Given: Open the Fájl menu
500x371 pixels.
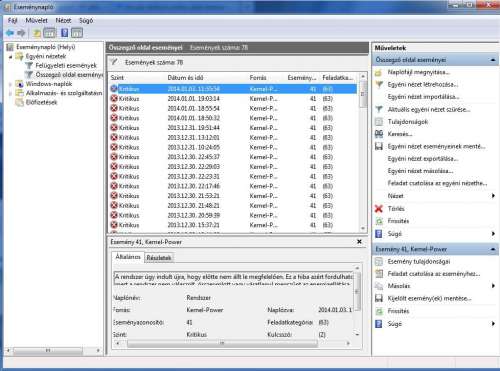Looking at the screenshot, I should (x=12, y=21).
